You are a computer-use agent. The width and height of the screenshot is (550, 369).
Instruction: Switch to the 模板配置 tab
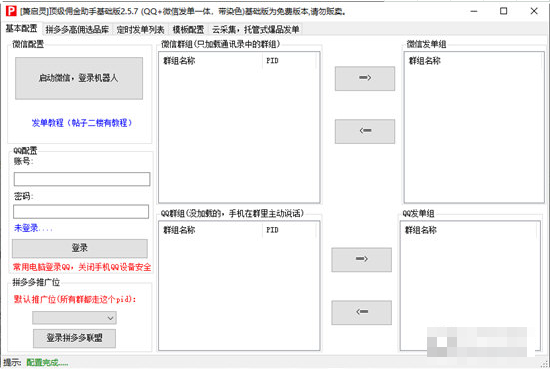point(188,29)
